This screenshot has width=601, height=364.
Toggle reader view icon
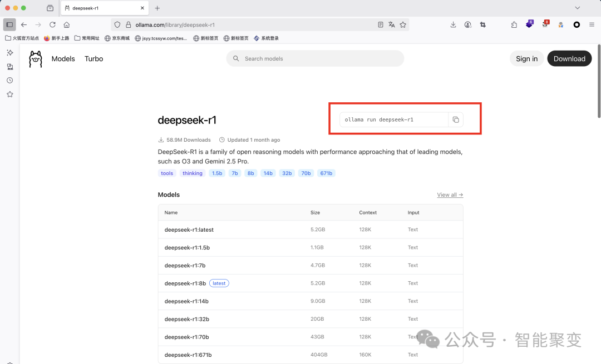point(380,24)
